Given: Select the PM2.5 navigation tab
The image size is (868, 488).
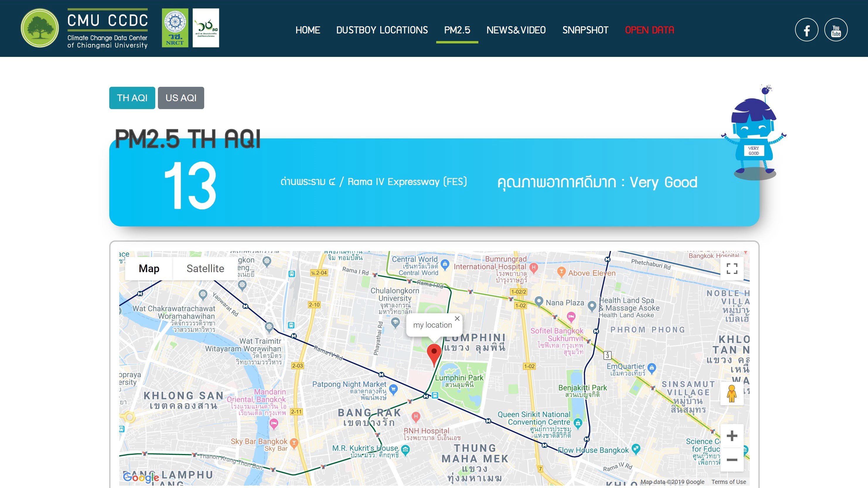Looking at the screenshot, I should 457,30.
